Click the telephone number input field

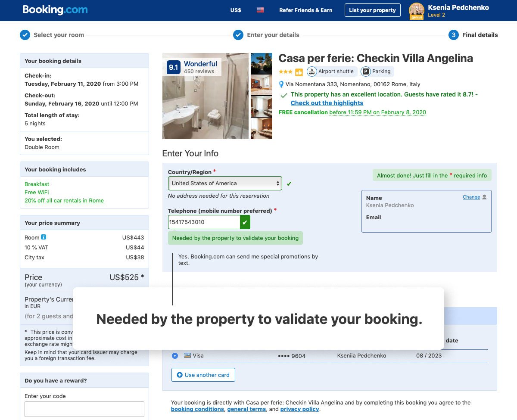click(x=204, y=222)
